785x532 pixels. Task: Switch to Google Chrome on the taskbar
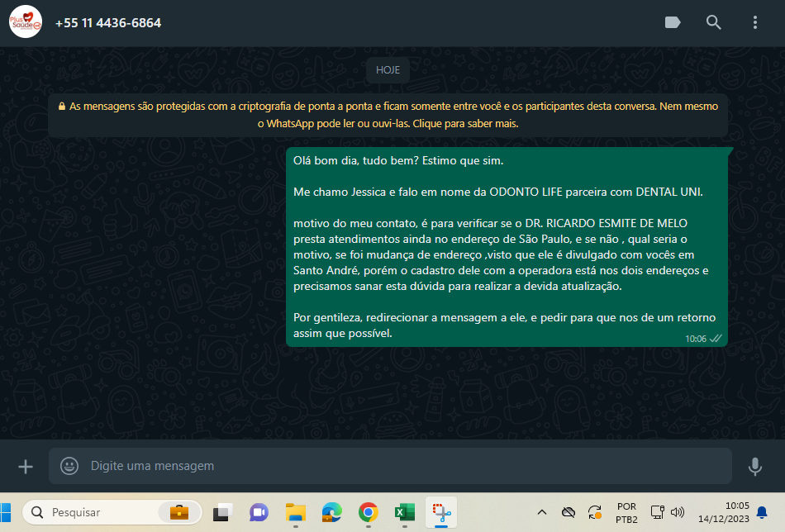coord(368,512)
